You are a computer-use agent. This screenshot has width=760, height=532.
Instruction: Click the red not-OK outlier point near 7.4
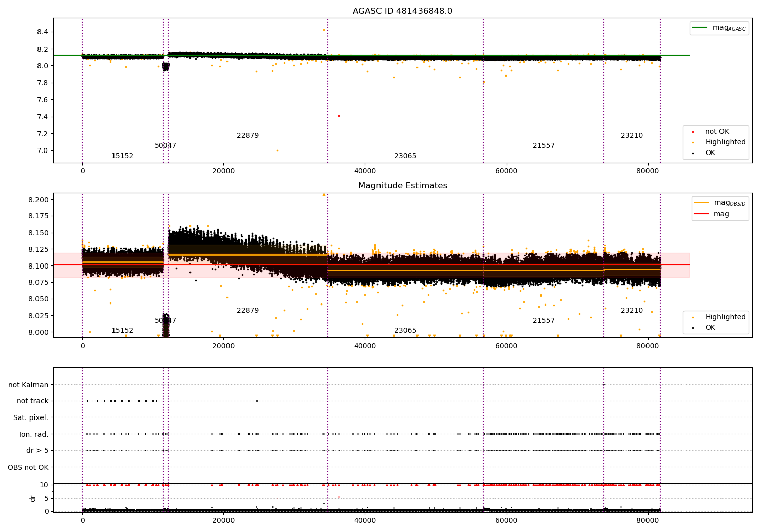(x=339, y=116)
